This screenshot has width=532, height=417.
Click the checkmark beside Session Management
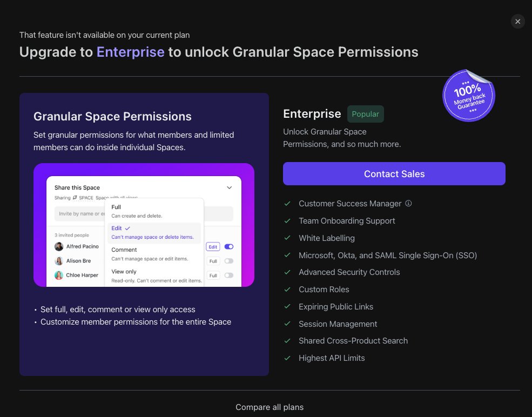coord(287,324)
